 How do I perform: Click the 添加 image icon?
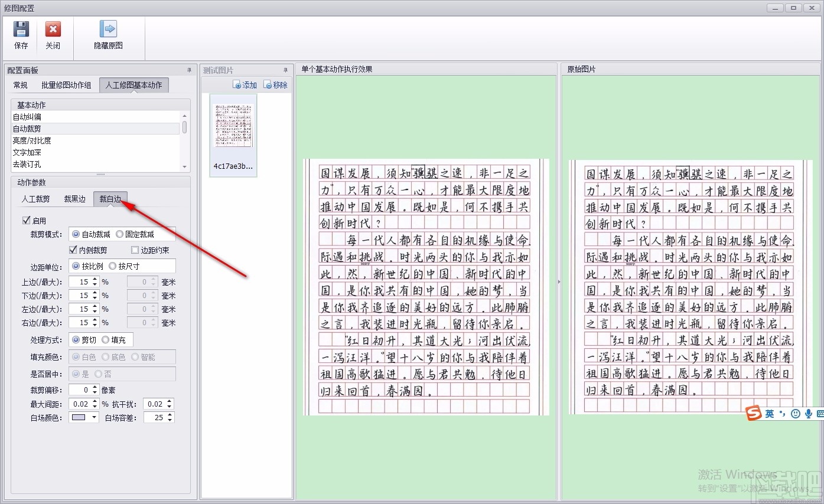coord(237,85)
